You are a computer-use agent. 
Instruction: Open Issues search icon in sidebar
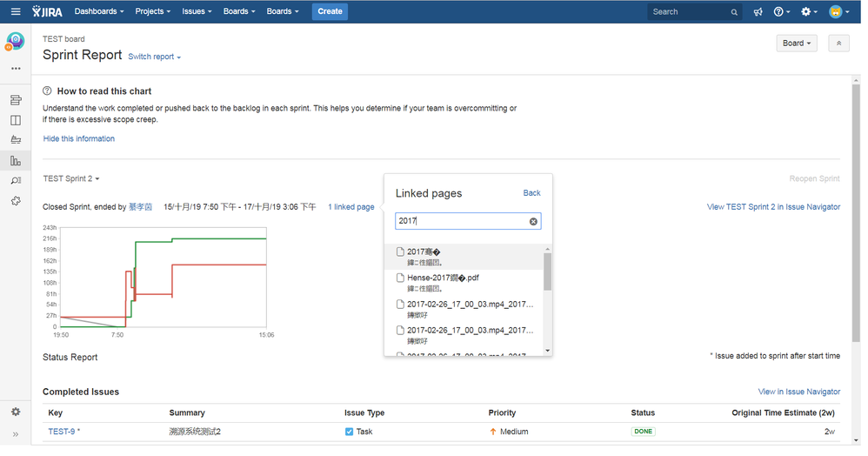[16, 181]
